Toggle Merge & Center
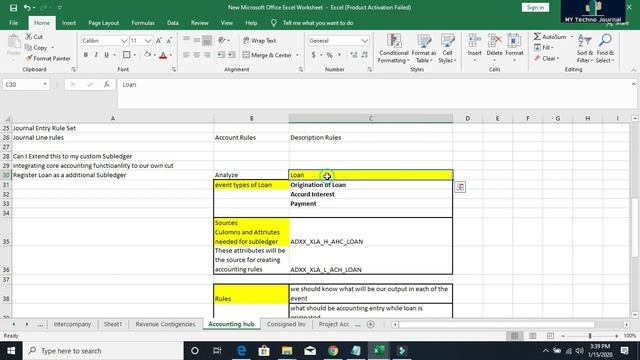Image resolution: width=640 pixels, height=360 pixels. point(268,55)
